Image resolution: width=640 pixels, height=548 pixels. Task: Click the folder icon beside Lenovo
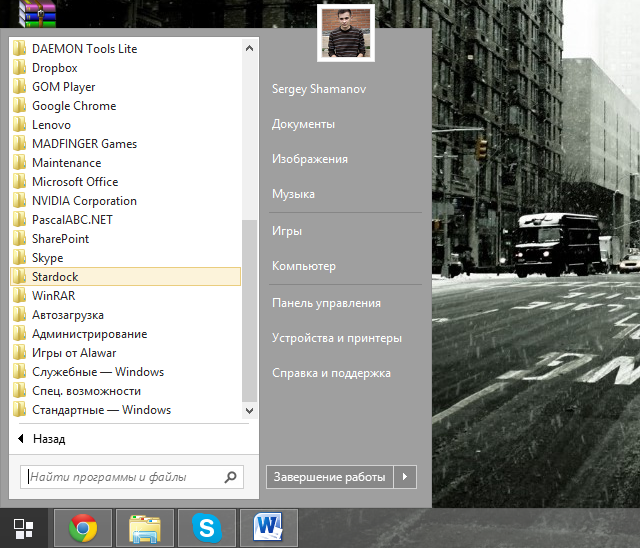pyautogui.click(x=20, y=124)
